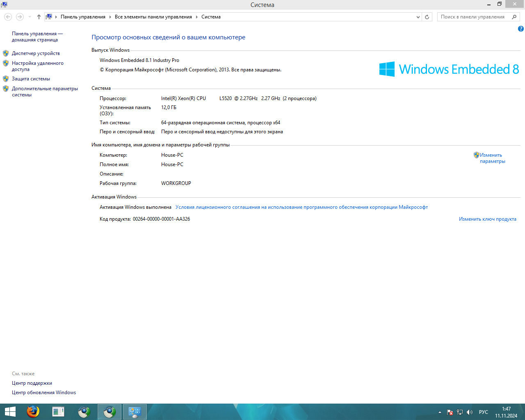
Task: Open Центр обновления Windows link
Action: click(x=44, y=393)
